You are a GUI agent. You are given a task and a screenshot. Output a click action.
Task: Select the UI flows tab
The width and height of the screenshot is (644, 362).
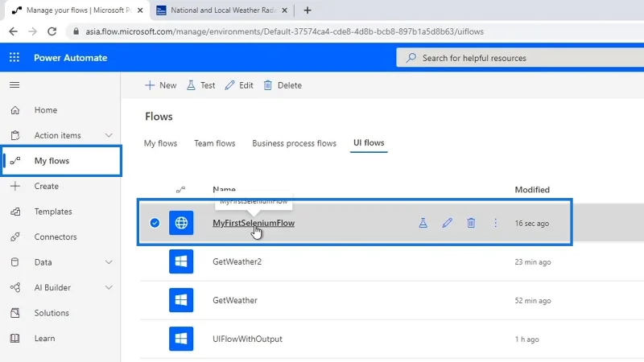(x=369, y=143)
